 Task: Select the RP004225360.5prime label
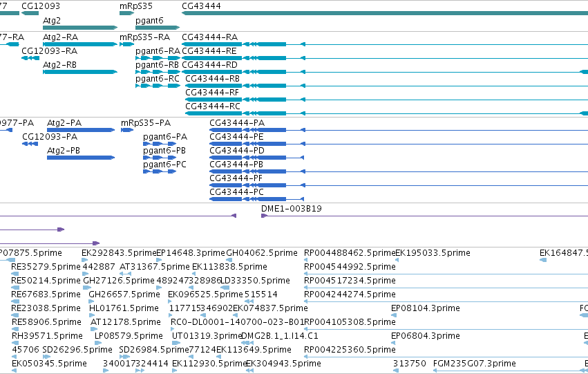point(350,350)
